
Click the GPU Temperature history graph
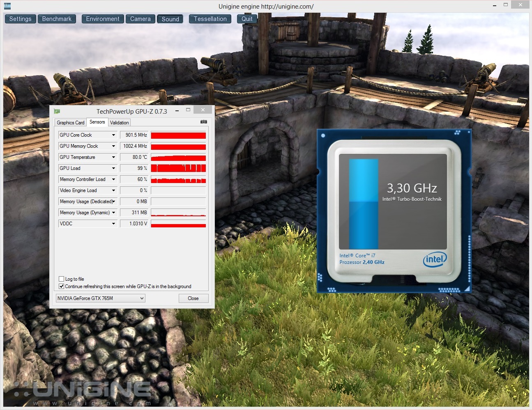[x=178, y=157]
